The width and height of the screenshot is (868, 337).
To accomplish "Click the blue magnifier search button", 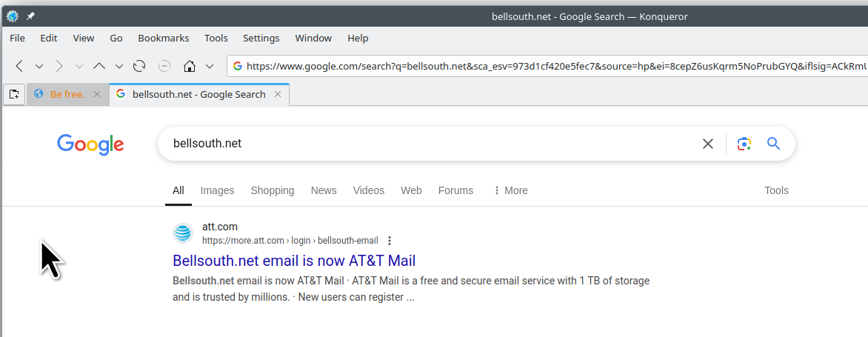I will (773, 144).
